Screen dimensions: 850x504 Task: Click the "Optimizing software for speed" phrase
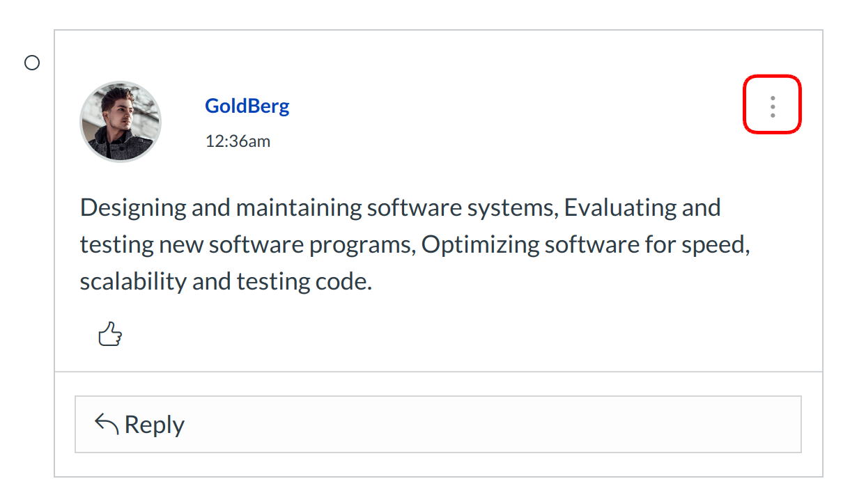pyautogui.click(x=585, y=244)
